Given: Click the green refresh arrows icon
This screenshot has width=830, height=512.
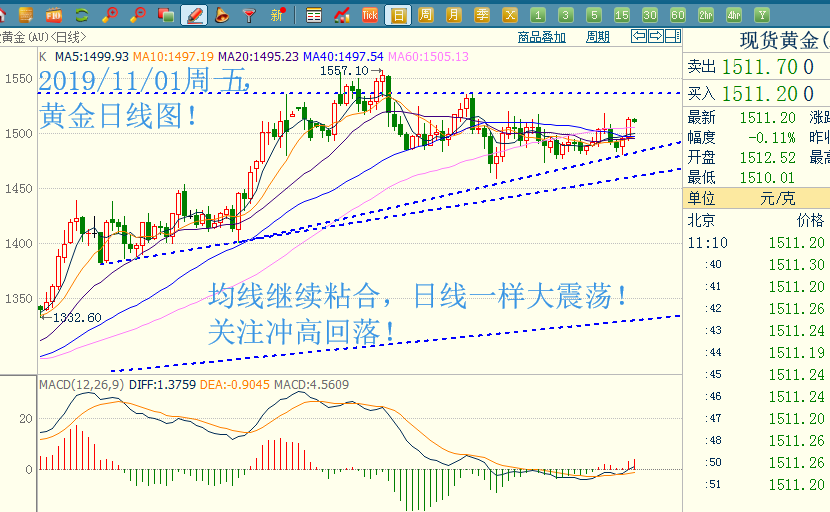Looking at the screenshot, I should (82, 15).
